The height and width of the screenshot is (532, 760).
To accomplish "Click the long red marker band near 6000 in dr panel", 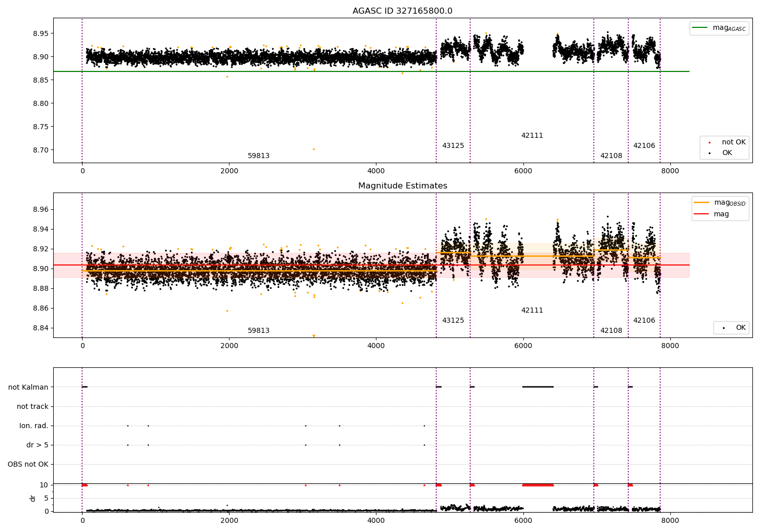I will 538,485.
